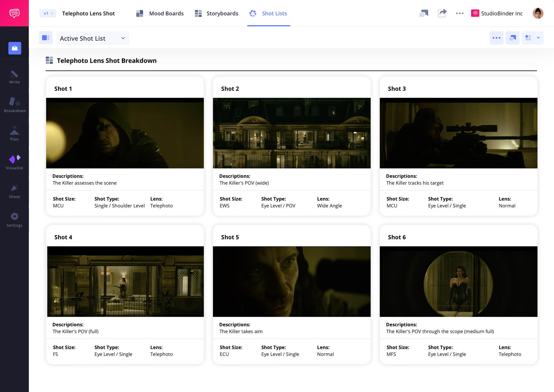Image resolution: width=554 pixels, height=392 pixels.
Task: Open the Write section in sidebar
Action: tap(14, 77)
